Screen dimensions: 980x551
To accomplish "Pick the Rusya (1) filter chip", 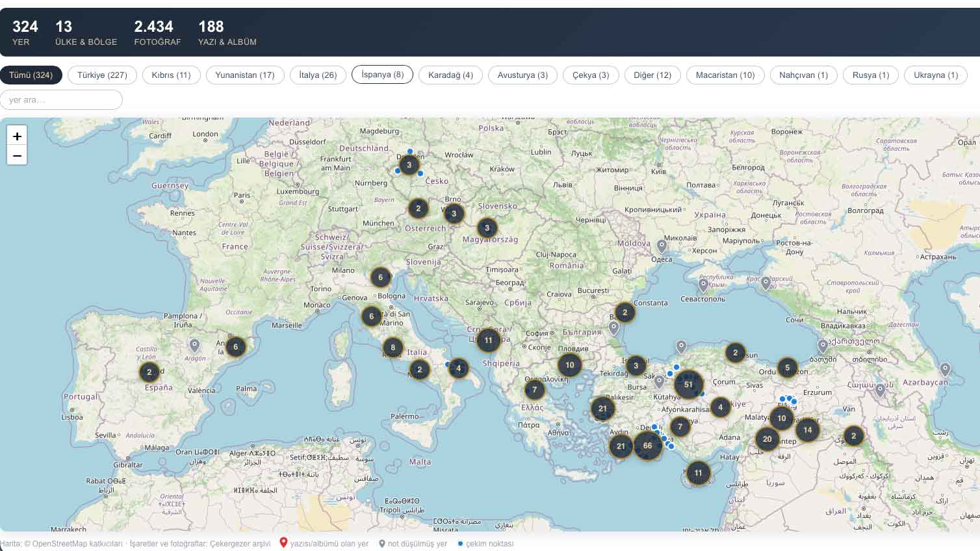I will pyautogui.click(x=870, y=75).
